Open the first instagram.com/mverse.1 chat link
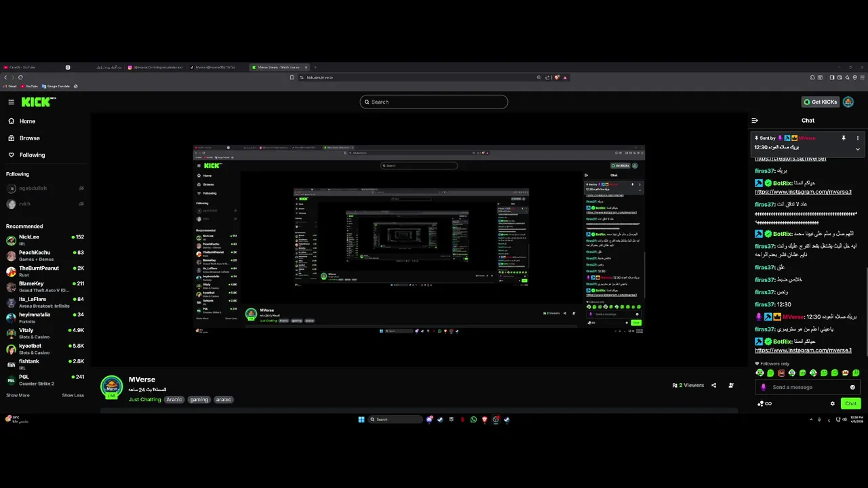 coord(803,192)
